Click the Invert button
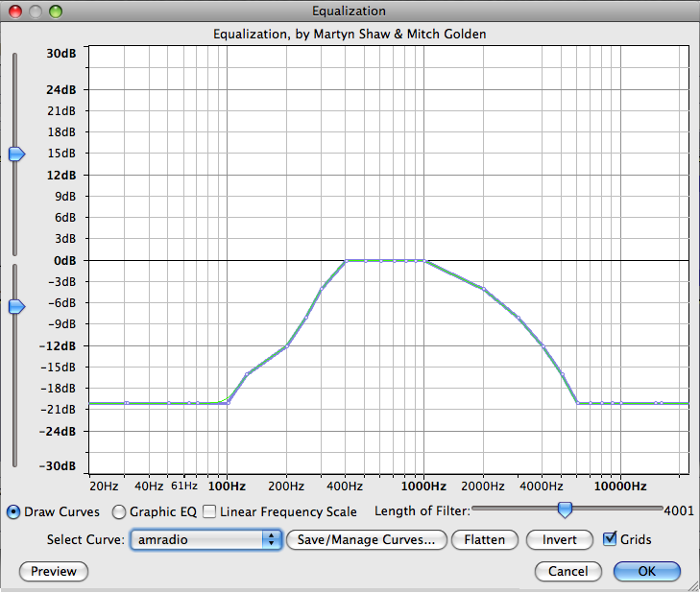The width and height of the screenshot is (700, 593). 560,540
